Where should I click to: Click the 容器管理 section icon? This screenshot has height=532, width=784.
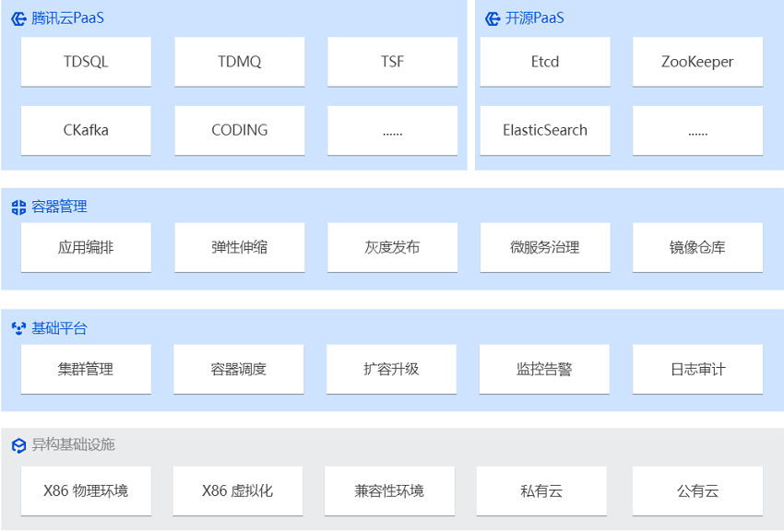pyautogui.click(x=18, y=207)
